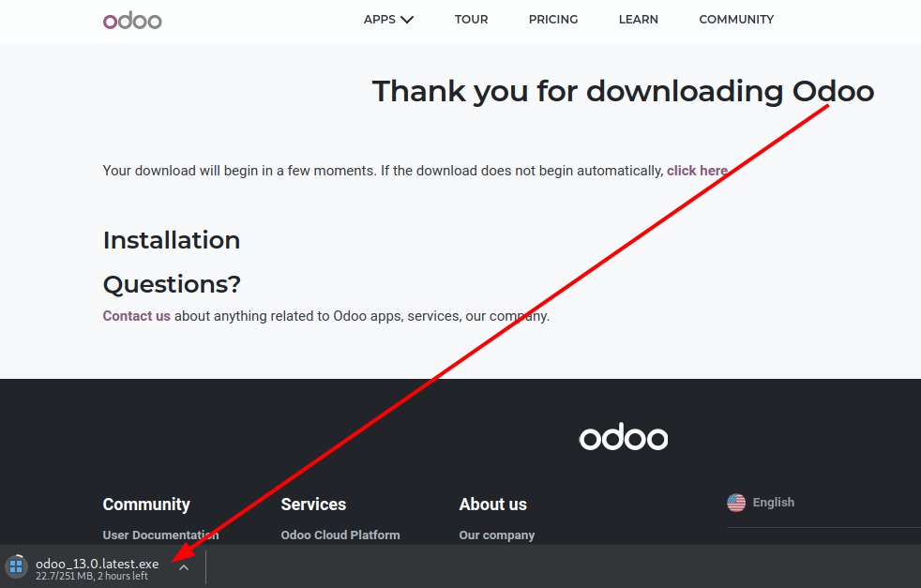Click the Installation heading

(x=172, y=240)
